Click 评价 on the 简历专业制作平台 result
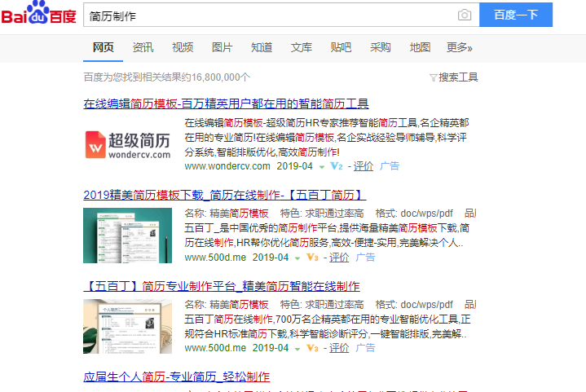The height and width of the screenshot is (392, 586). [x=339, y=348]
